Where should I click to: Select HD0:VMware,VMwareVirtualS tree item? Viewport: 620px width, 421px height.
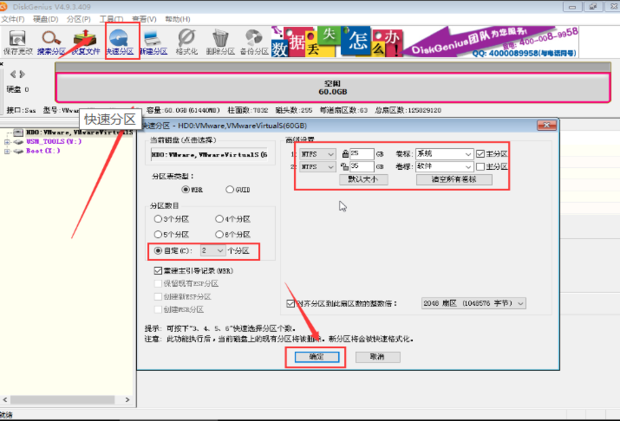[79, 132]
